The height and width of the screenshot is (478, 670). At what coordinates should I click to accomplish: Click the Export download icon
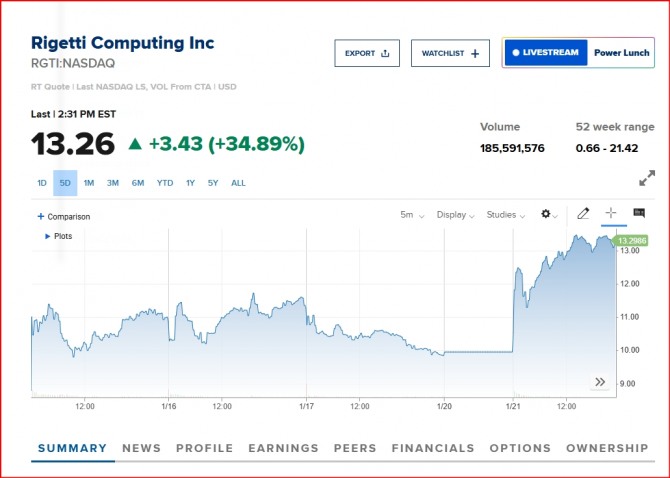pos(385,53)
